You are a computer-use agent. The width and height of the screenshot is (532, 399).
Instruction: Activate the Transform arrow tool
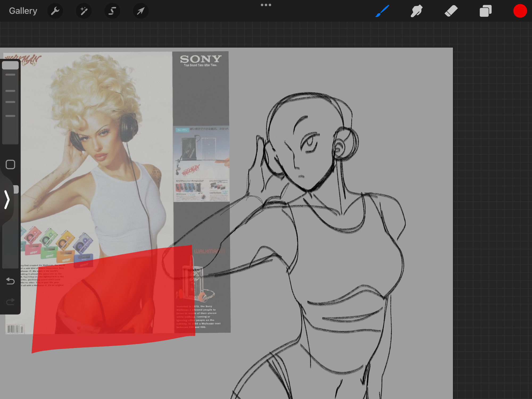click(141, 11)
